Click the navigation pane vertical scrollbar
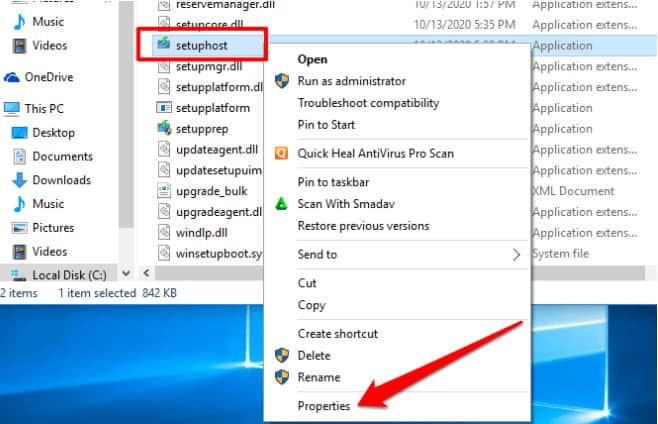The width and height of the screenshot is (658, 424). (125, 115)
